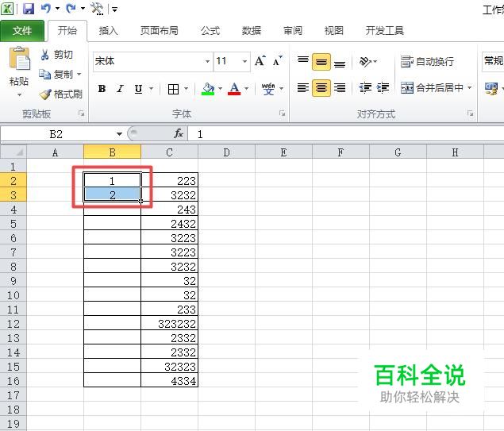Expand the 合并后居中 dropdown arrow

pos(470,87)
